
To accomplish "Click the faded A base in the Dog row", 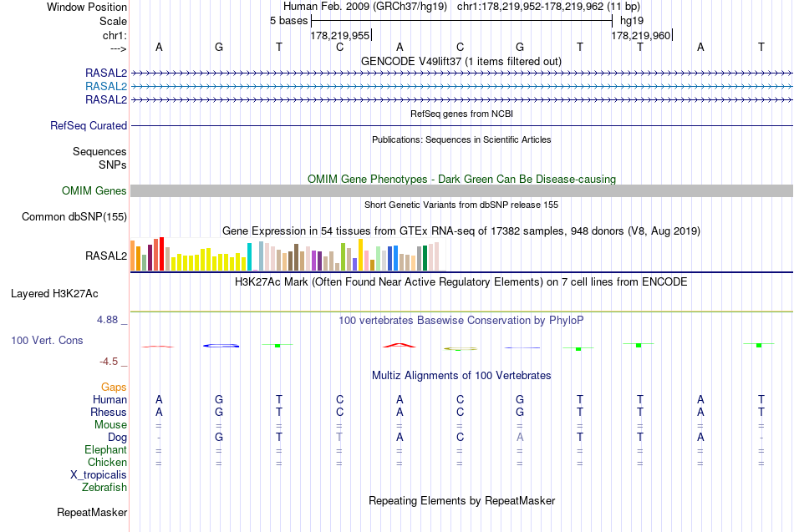I will pyautogui.click(x=520, y=438).
